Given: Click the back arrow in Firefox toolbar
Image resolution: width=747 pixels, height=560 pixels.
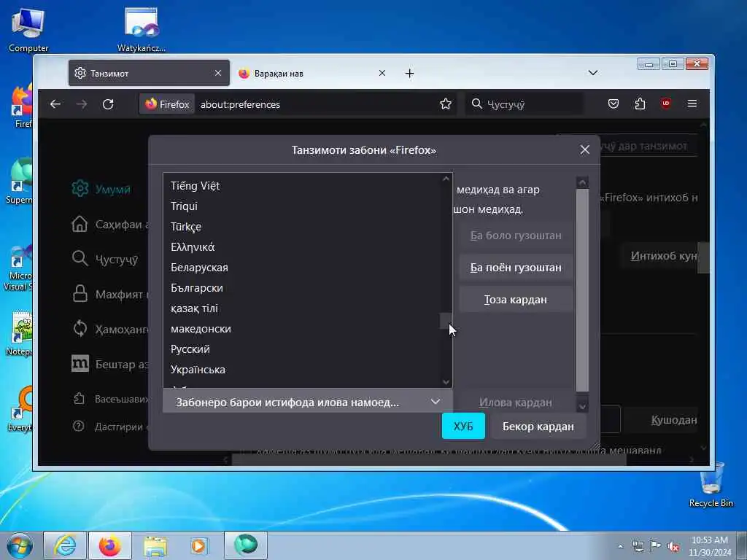Looking at the screenshot, I should click(55, 104).
